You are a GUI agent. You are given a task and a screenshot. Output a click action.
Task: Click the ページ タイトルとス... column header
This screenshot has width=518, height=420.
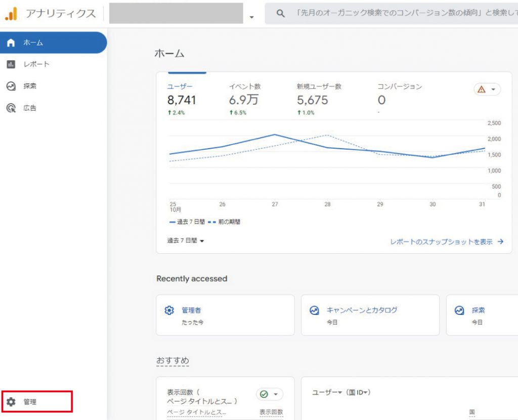(x=196, y=412)
